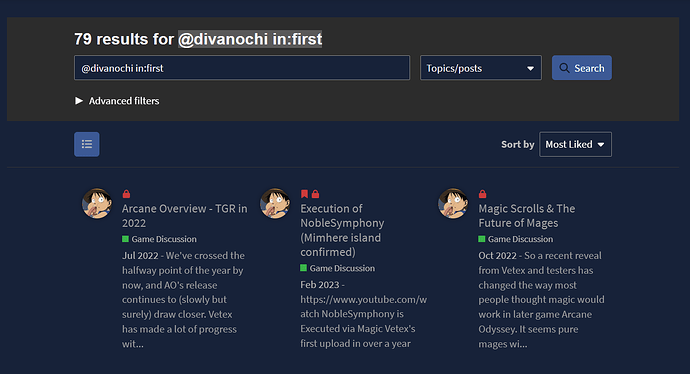The height and width of the screenshot is (374, 690).
Task: Open the Most Liked sort dropdown
Action: click(575, 144)
